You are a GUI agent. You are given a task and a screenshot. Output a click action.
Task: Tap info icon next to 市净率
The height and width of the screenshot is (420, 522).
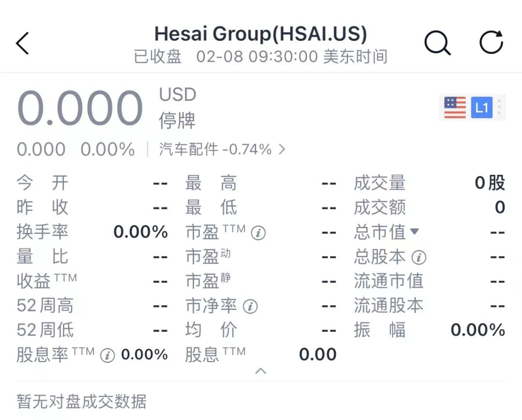(x=250, y=306)
